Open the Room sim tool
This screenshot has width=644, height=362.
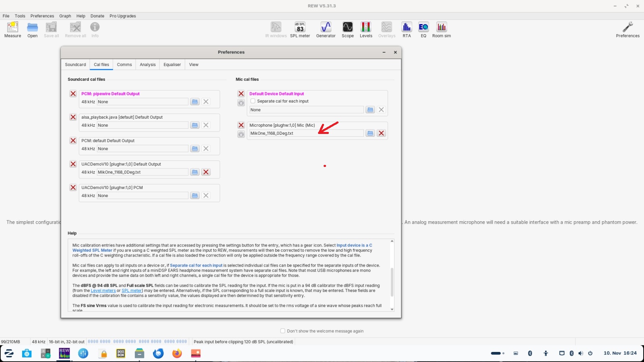[442, 30]
